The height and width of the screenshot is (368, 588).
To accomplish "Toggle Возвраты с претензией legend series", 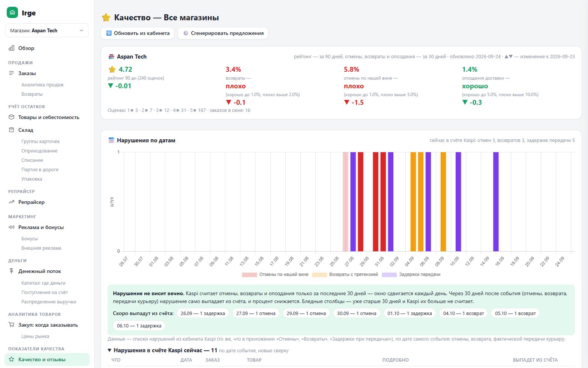I will coord(345,274).
